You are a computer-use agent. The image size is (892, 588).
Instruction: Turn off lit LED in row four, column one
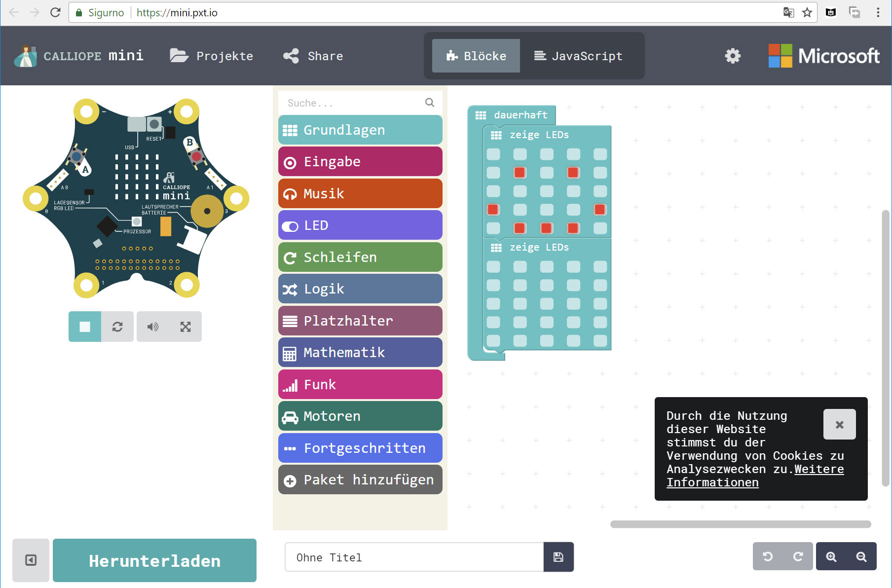(x=493, y=210)
